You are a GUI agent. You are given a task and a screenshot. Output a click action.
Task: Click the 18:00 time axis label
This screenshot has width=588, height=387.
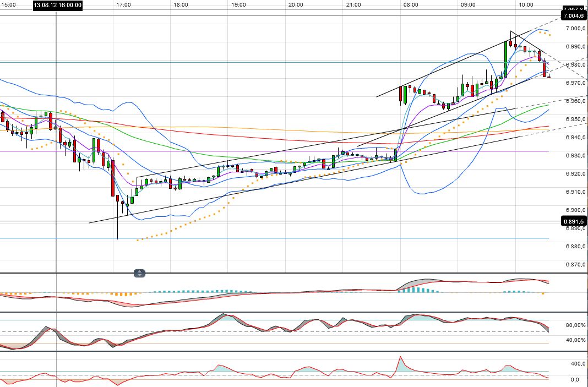[181, 5]
